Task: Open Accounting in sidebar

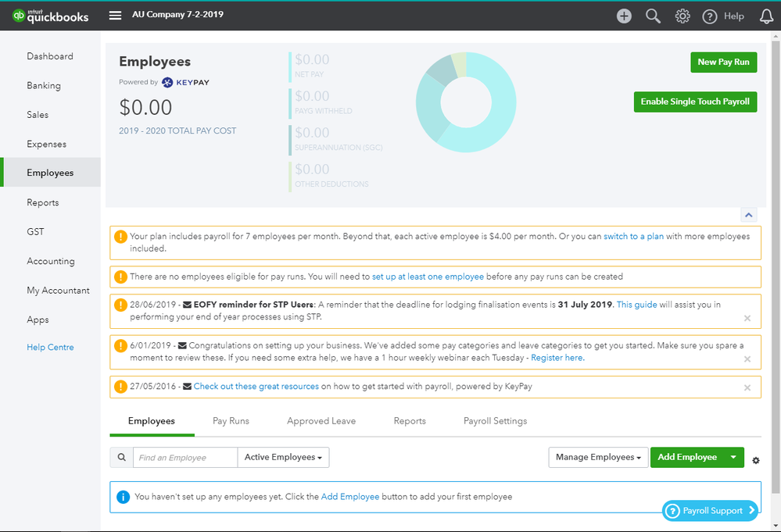Action: [x=50, y=261]
